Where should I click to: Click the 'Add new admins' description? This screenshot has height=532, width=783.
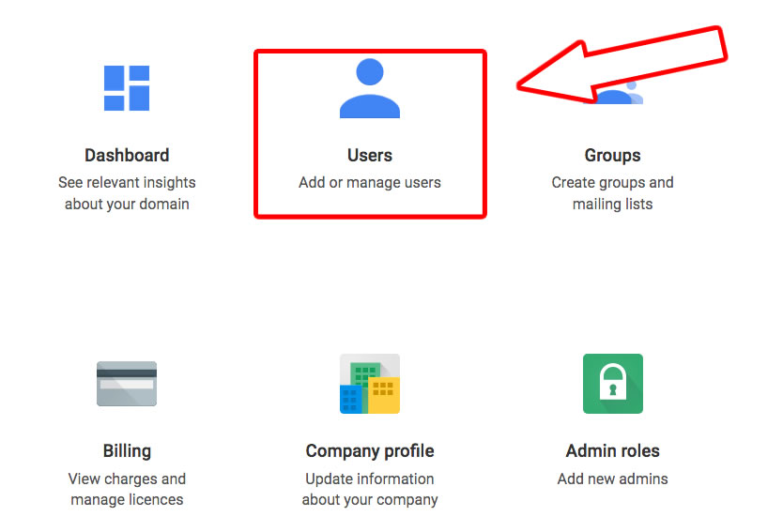tap(612, 479)
